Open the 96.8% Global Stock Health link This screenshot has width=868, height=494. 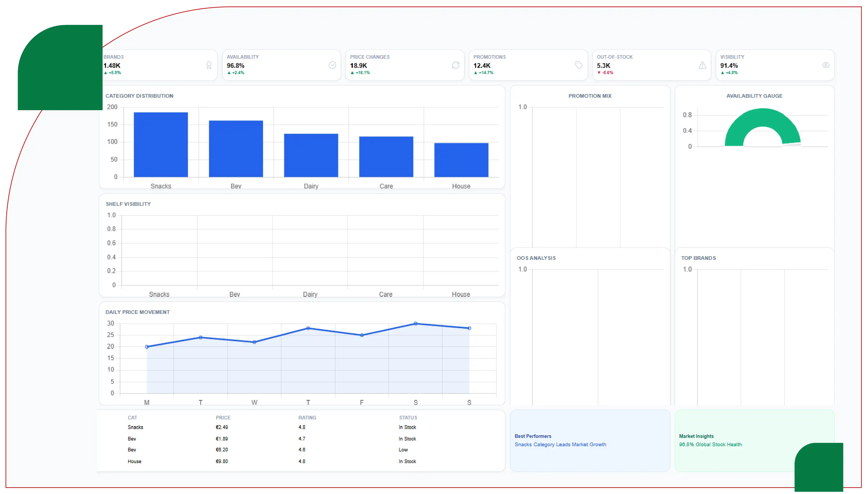[710, 444]
